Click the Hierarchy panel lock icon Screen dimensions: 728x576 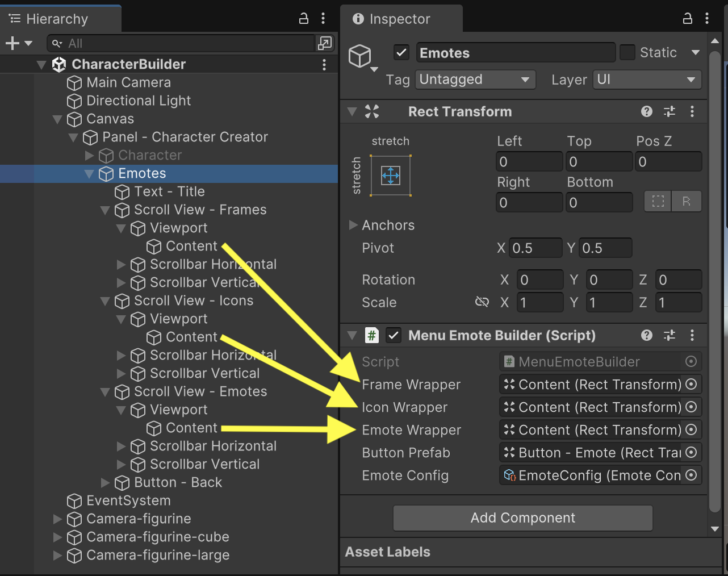[304, 19]
